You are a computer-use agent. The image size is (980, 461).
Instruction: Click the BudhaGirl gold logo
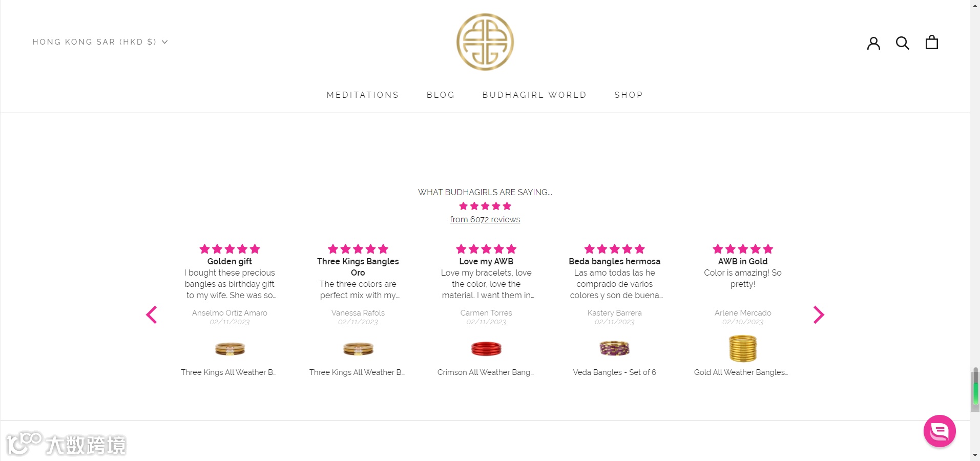[x=485, y=42]
